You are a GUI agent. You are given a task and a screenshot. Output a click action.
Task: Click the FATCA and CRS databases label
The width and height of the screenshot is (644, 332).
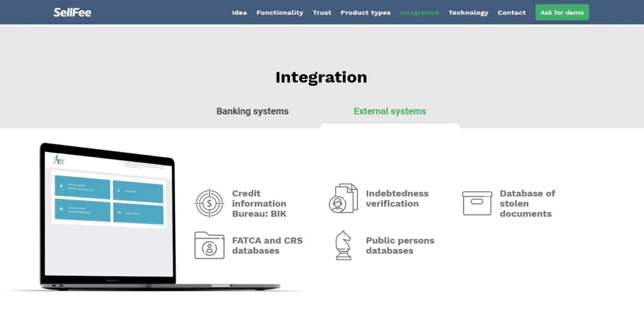point(267,245)
